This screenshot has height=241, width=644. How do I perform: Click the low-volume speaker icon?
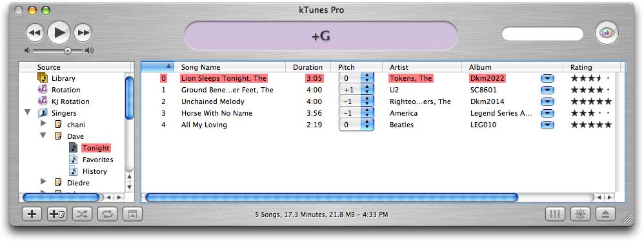(x=27, y=50)
